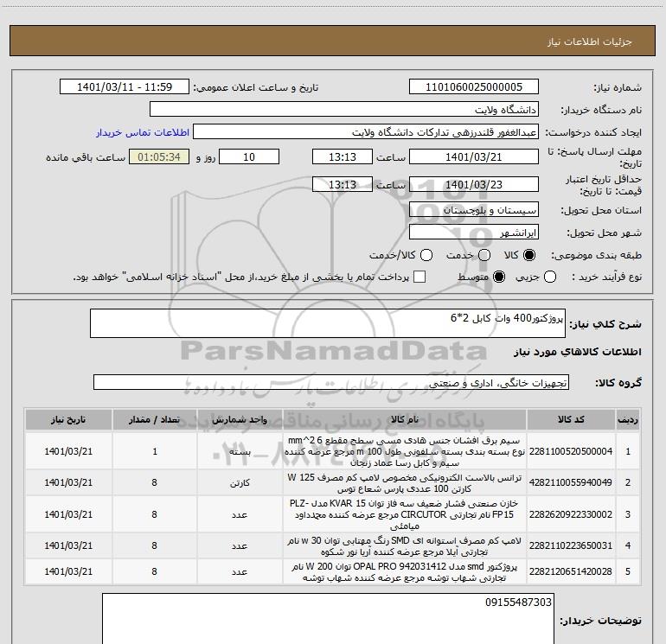
Task: Click the unit cell کارتن in row 2
Action: coord(240,483)
